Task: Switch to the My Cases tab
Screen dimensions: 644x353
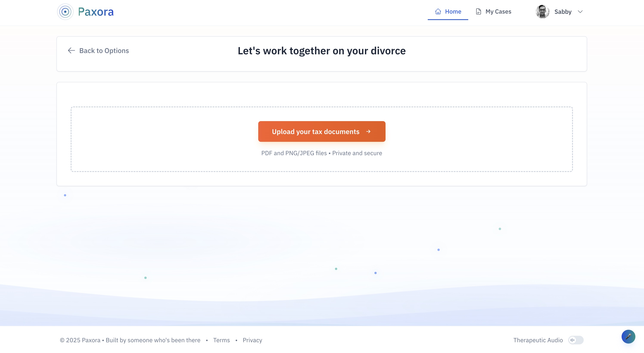Action: (493, 11)
